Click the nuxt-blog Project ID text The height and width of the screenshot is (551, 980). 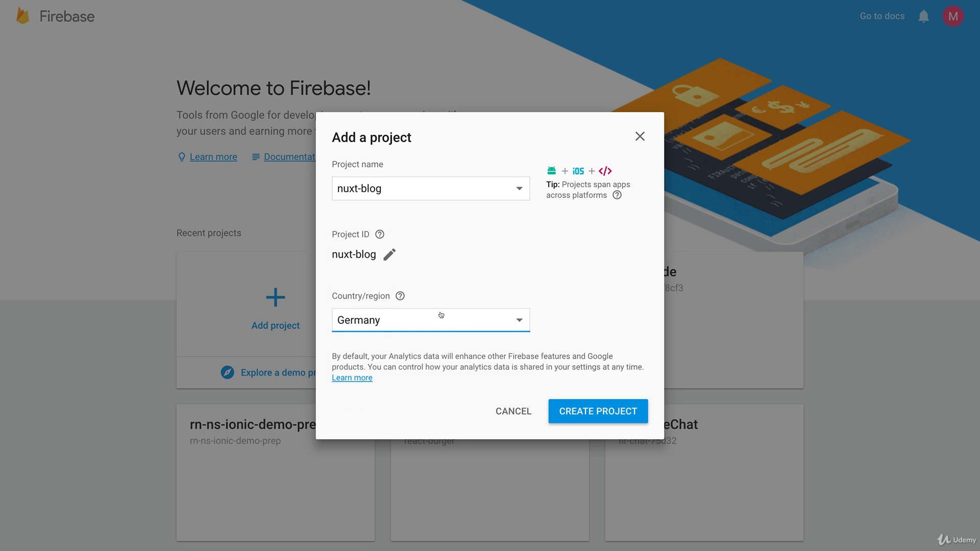coord(354,255)
